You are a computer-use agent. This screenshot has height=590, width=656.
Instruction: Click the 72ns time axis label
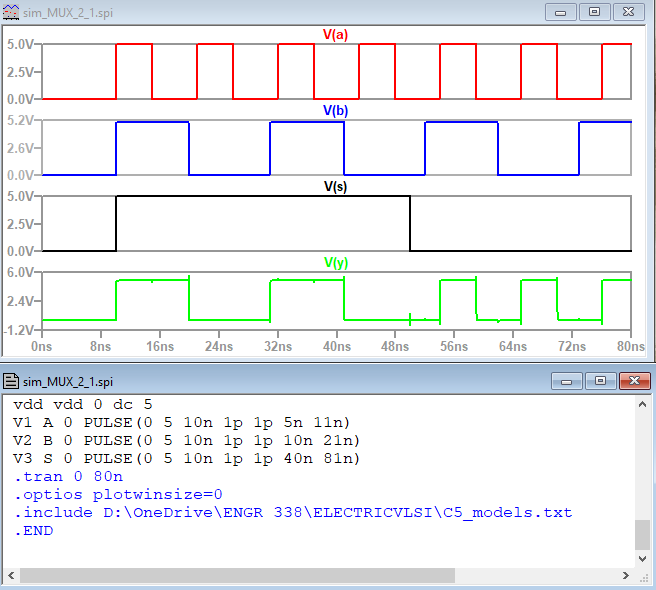point(572,346)
